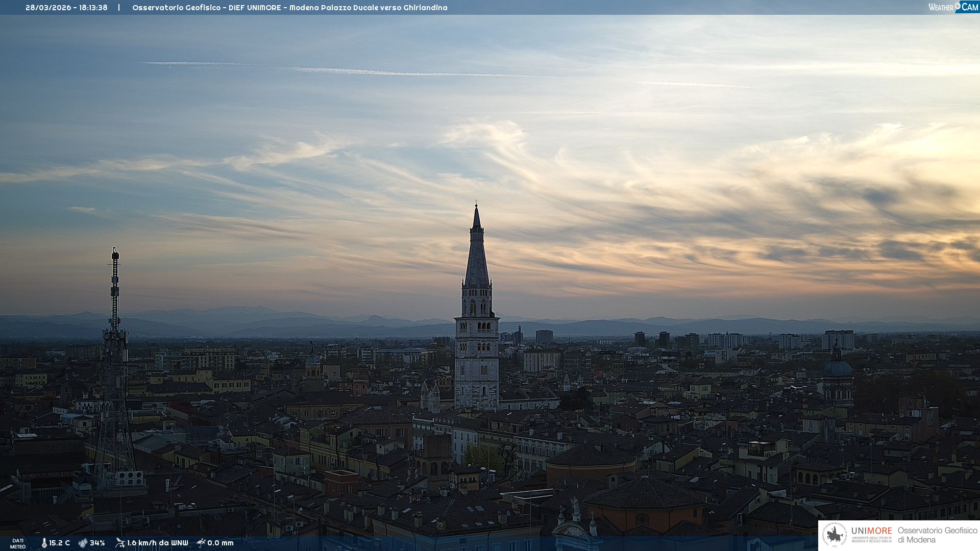Screen dimensions: 980x551
Task: Click the DATI METEO label
Action: [x=18, y=543]
